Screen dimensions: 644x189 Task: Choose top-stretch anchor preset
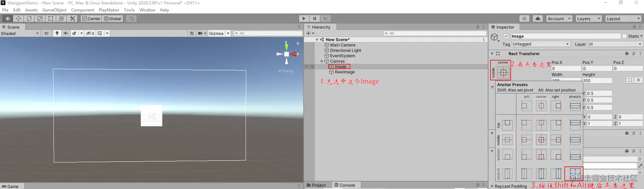575,125
